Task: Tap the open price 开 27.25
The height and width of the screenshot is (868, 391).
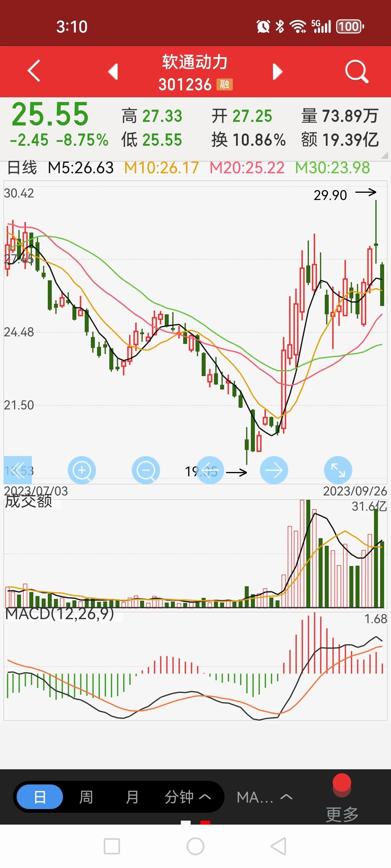Action: coord(241,116)
